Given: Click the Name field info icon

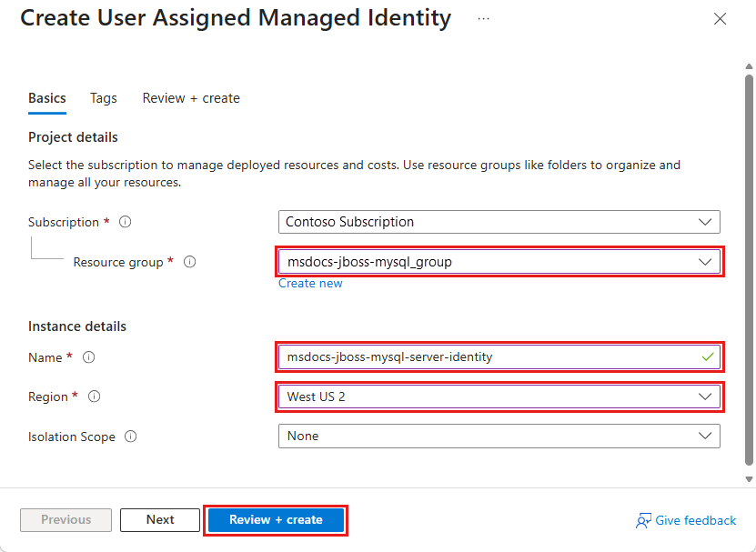Looking at the screenshot, I should (x=89, y=357).
